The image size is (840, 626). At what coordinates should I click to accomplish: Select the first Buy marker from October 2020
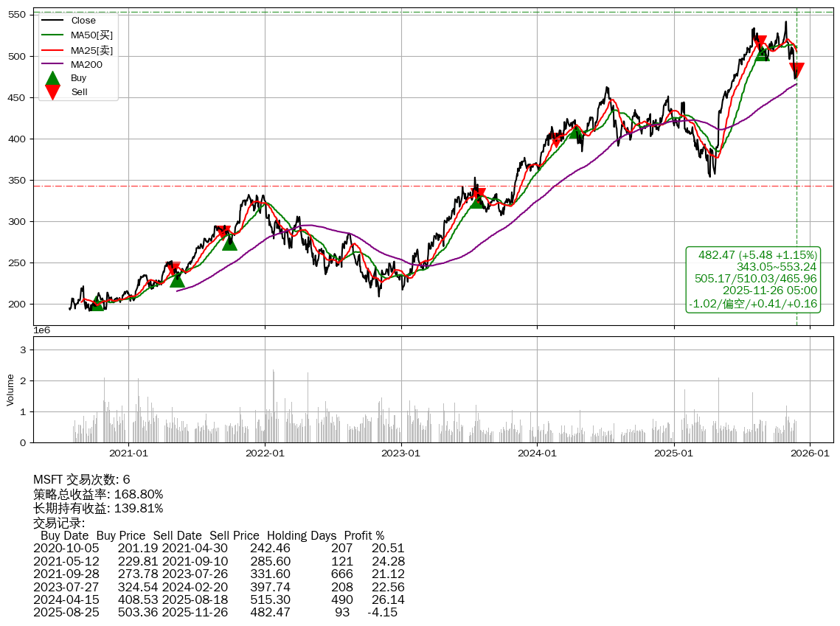tap(97, 302)
